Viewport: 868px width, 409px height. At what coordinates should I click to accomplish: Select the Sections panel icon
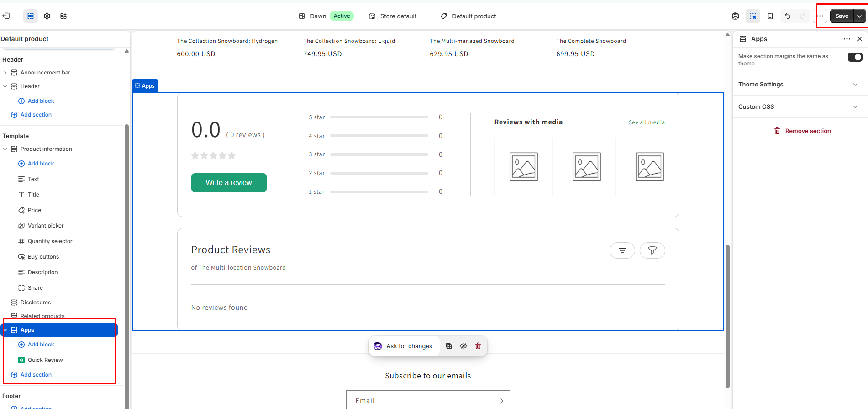pyautogui.click(x=31, y=16)
